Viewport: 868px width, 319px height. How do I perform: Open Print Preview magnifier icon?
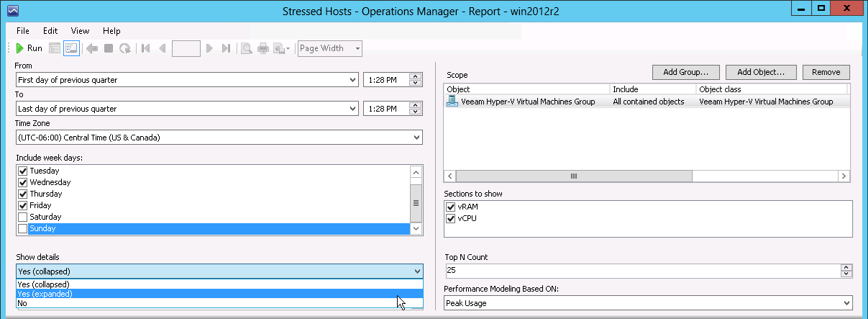[246, 48]
